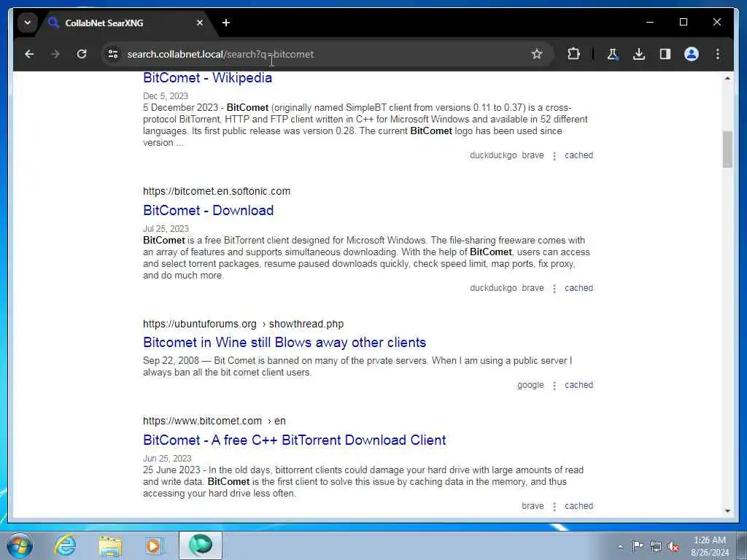Open BitComet - Wikipedia result
Screen dimensions: 747x560
pyautogui.click(x=207, y=77)
